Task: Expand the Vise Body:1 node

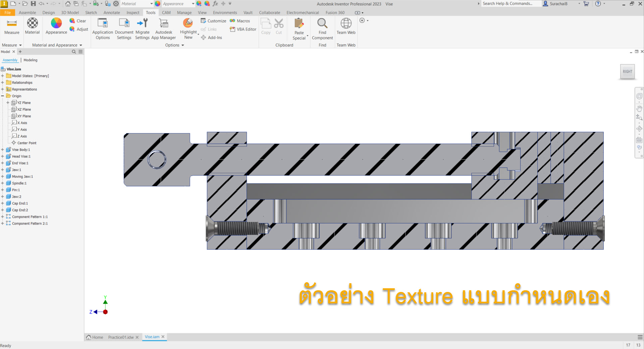Action: coord(2,150)
